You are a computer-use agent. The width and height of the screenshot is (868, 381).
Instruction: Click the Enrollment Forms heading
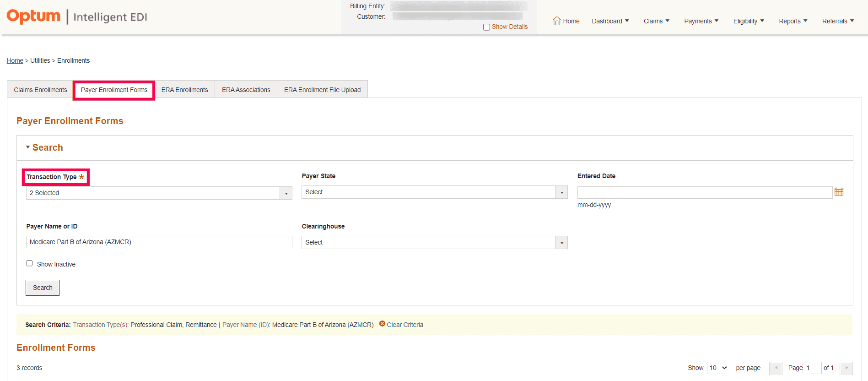tap(56, 348)
